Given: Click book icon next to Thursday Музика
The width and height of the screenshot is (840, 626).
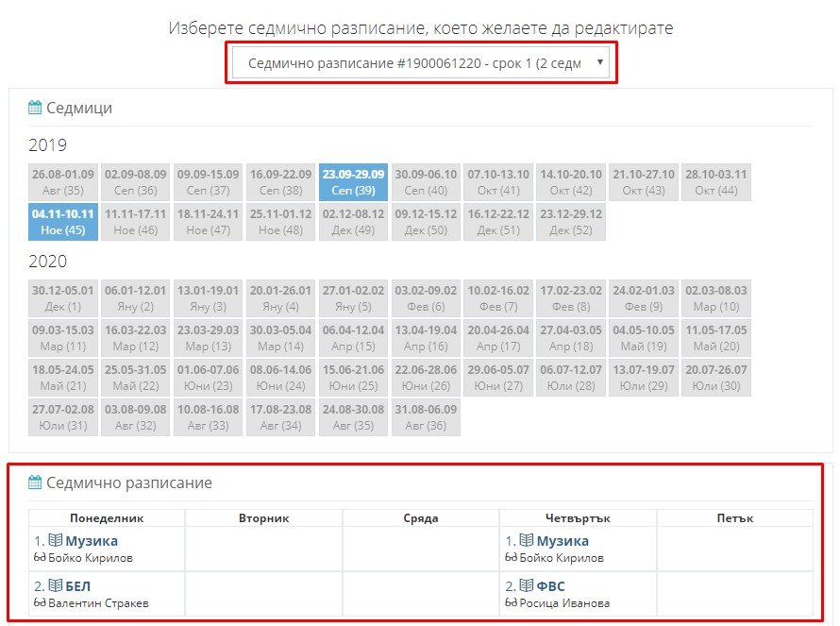Looking at the screenshot, I should click(x=527, y=540).
